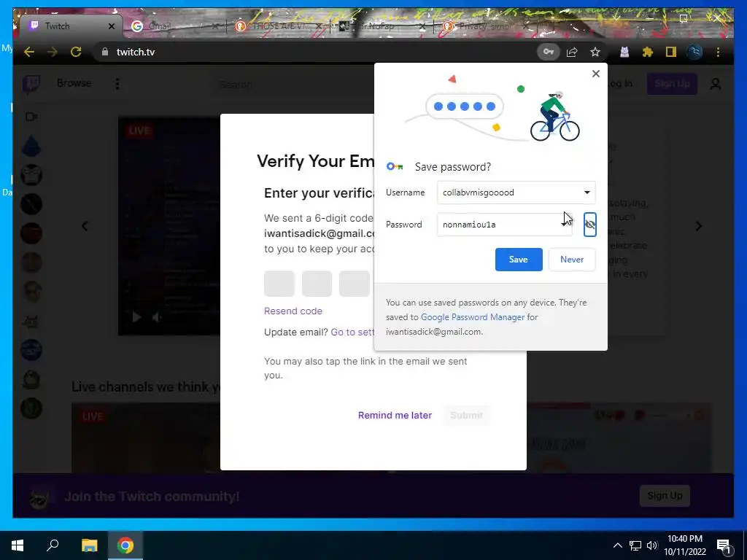The image size is (747, 560).
Task: Switch to the Privacy tab
Action: point(485,26)
